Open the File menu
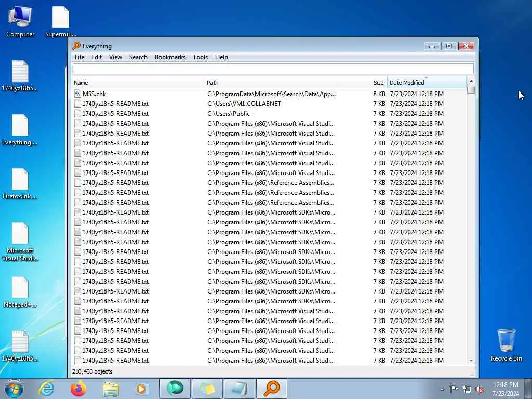532x399 pixels. click(79, 57)
